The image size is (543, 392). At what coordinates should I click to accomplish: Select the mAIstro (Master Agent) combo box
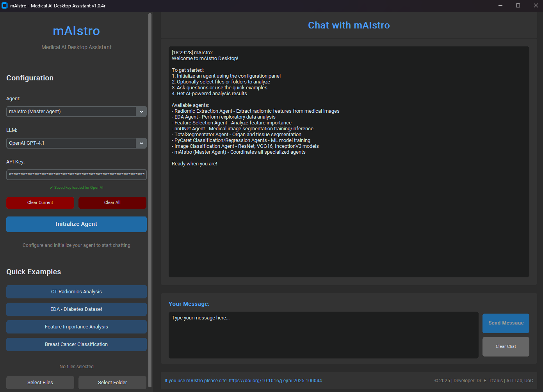(x=77, y=112)
